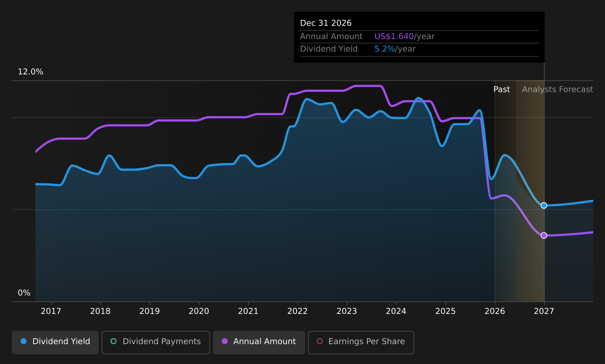Click the purple Annual Amount data point

pos(544,235)
